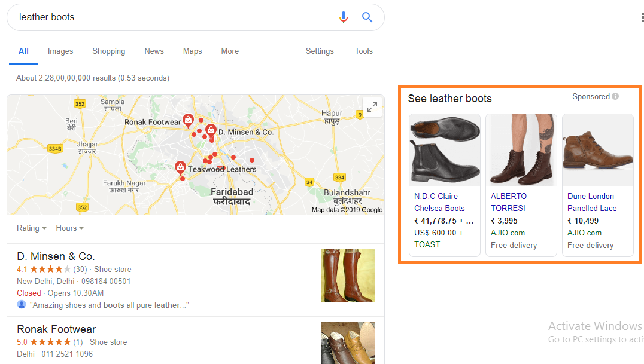Click the Dune London boot product image

tap(597, 150)
